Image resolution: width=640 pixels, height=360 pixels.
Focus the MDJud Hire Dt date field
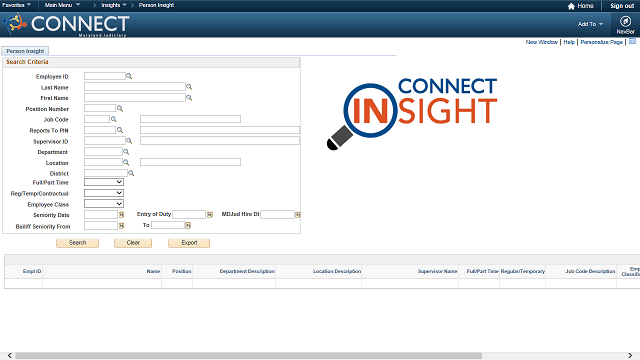click(277, 214)
